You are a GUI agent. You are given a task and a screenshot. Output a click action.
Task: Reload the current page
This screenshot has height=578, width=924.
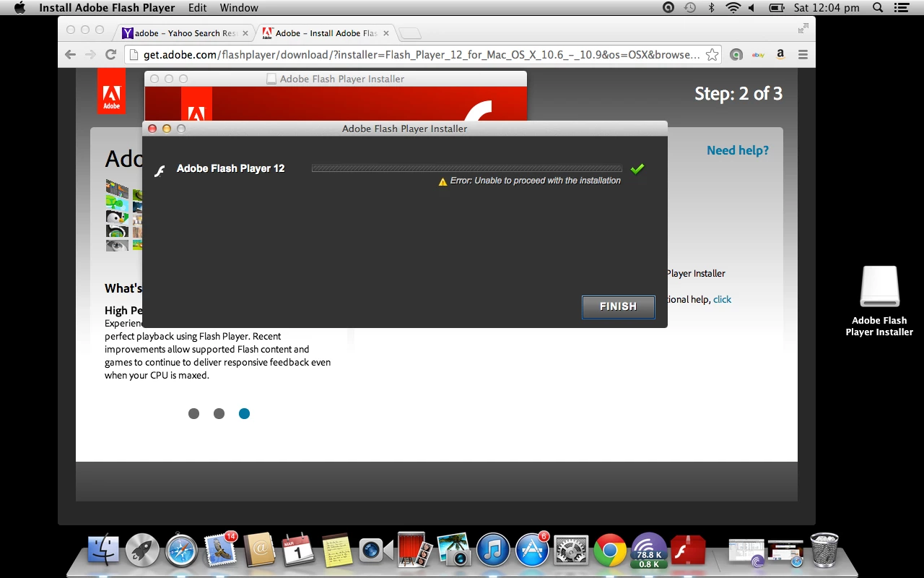point(110,55)
